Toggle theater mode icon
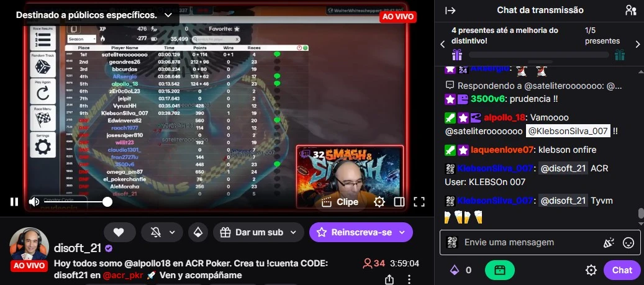Viewport: 644px width, 285px height. [x=399, y=202]
